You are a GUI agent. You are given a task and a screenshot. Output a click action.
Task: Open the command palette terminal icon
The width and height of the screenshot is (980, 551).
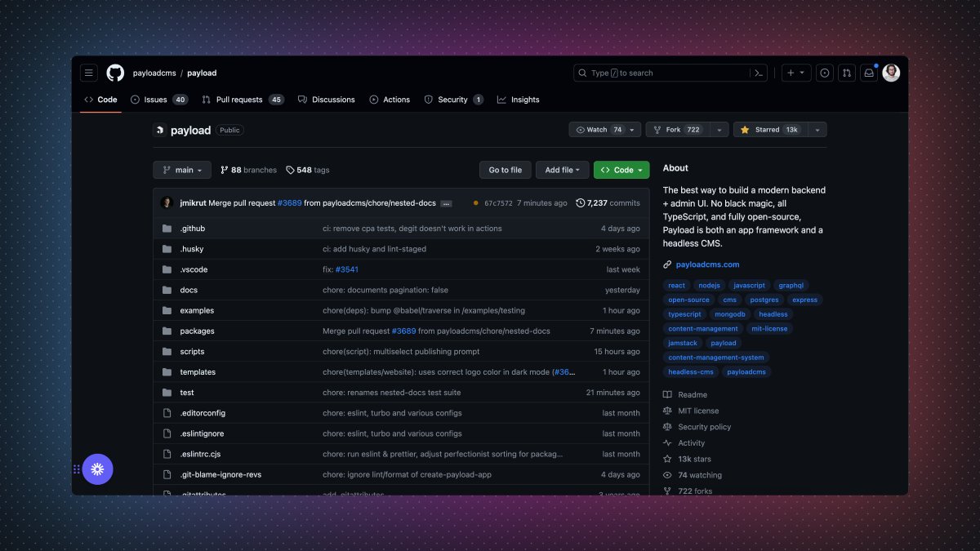(759, 73)
